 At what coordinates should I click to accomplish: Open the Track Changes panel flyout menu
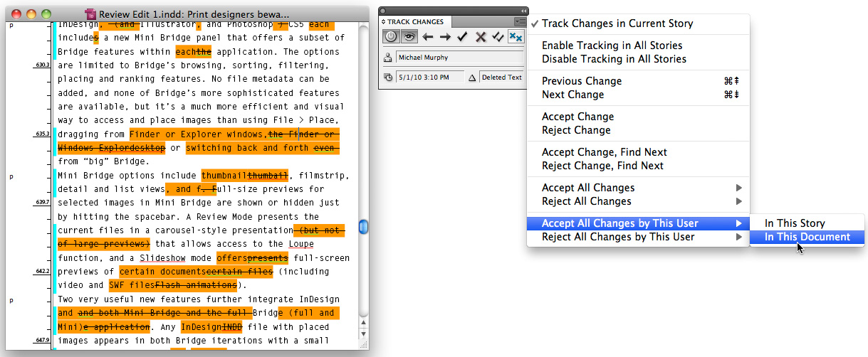click(521, 22)
